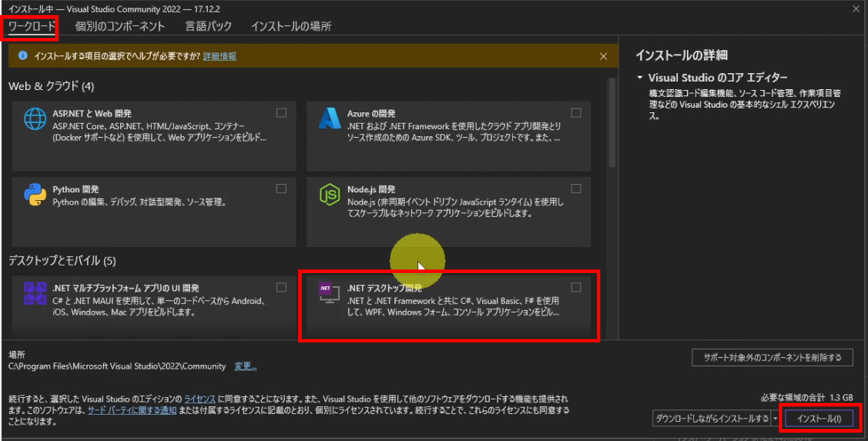Open the 詳細情報 help link
This screenshot has width=868, height=441.
click(x=221, y=56)
